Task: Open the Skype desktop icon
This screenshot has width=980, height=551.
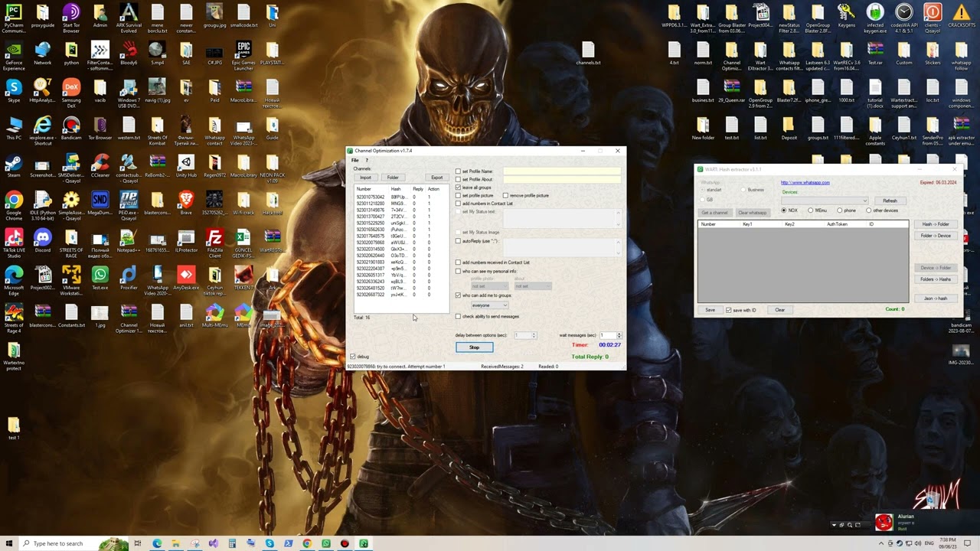Action: point(13,91)
